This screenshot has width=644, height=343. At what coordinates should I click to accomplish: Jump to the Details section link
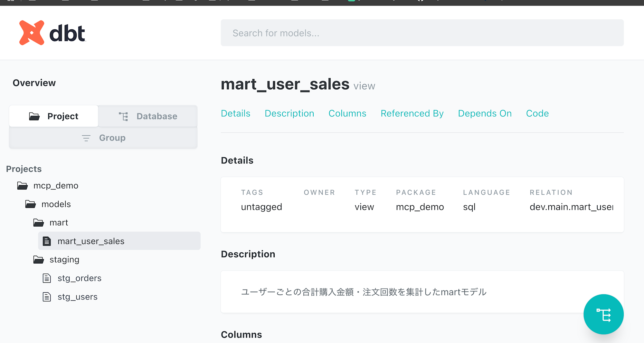235,113
